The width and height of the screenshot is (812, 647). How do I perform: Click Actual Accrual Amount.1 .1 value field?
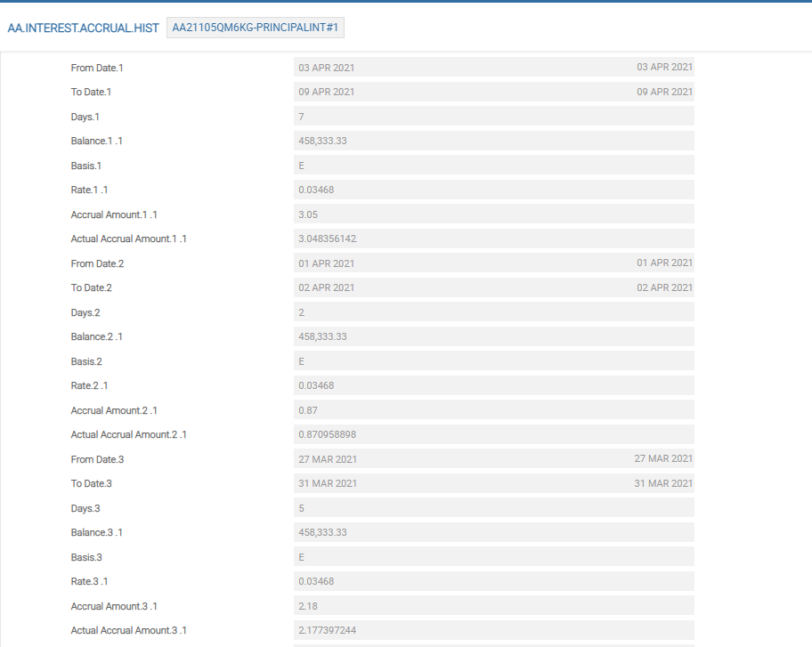[493, 239]
